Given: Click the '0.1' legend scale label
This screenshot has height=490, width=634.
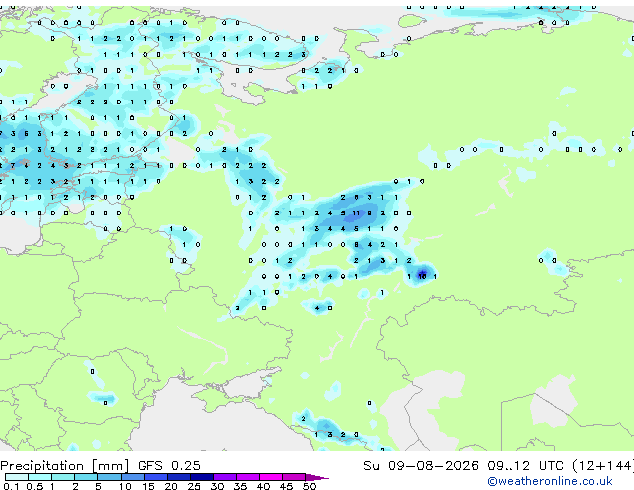Looking at the screenshot, I should click(x=11, y=486).
